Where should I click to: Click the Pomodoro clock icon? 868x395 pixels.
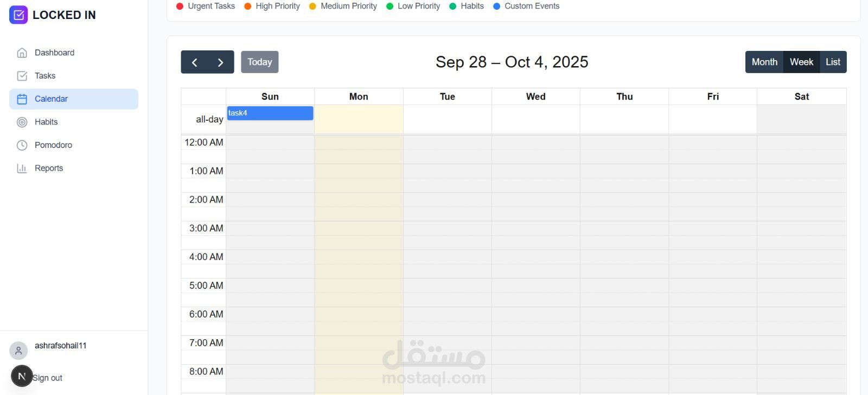(22, 145)
